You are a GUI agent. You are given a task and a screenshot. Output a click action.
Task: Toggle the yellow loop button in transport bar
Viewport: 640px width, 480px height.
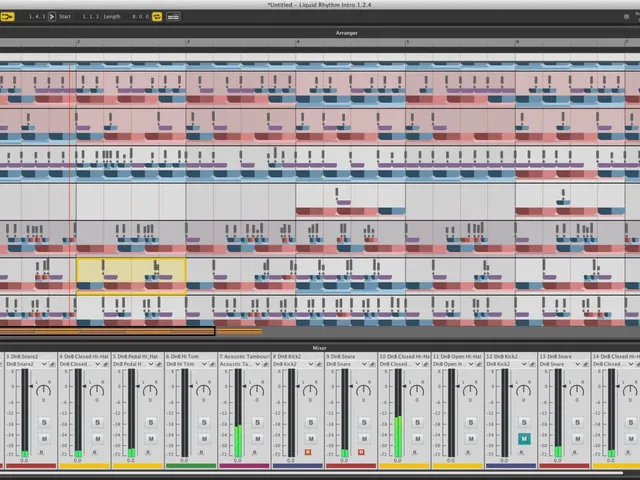[x=157, y=17]
